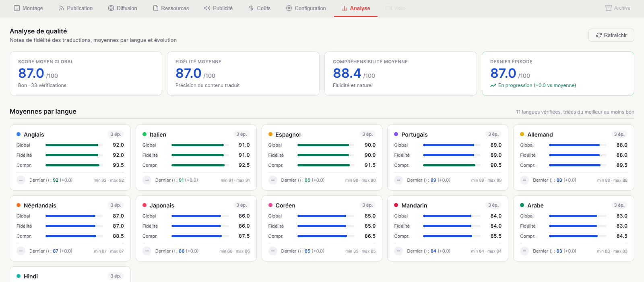
Task: Open the Dernier épisode card
Action: point(558,73)
